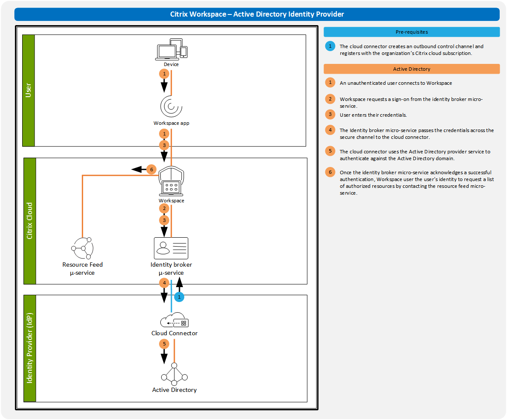Click the 'Active Directory' label under the triangle icon
Image resolution: width=507 pixels, height=420 pixels.
(x=174, y=390)
